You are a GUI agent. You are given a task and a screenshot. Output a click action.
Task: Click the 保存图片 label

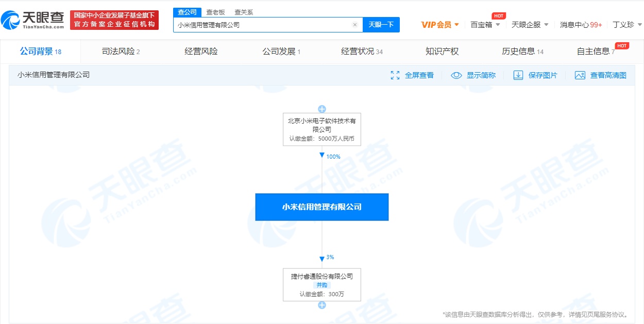[543, 75]
